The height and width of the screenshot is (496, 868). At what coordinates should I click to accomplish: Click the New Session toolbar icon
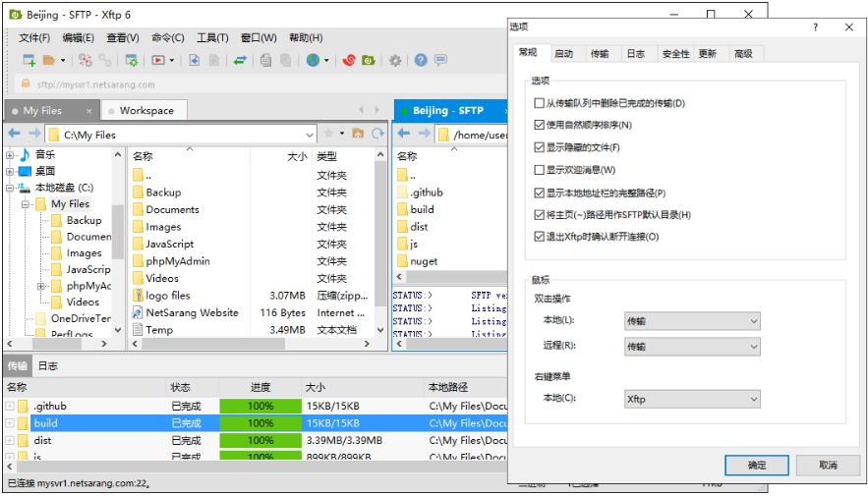29,60
